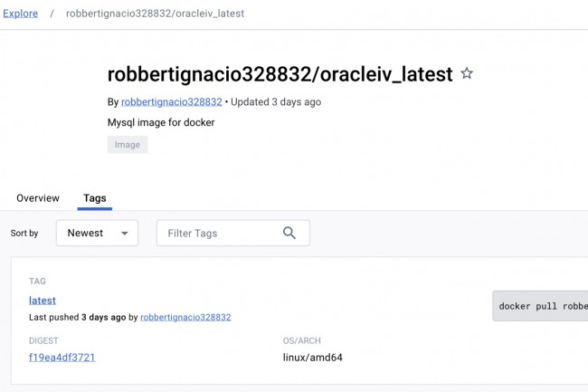The width and height of the screenshot is (588, 392).
Task: Open the Sort by Newest dropdown
Action: click(x=97, y=233)
